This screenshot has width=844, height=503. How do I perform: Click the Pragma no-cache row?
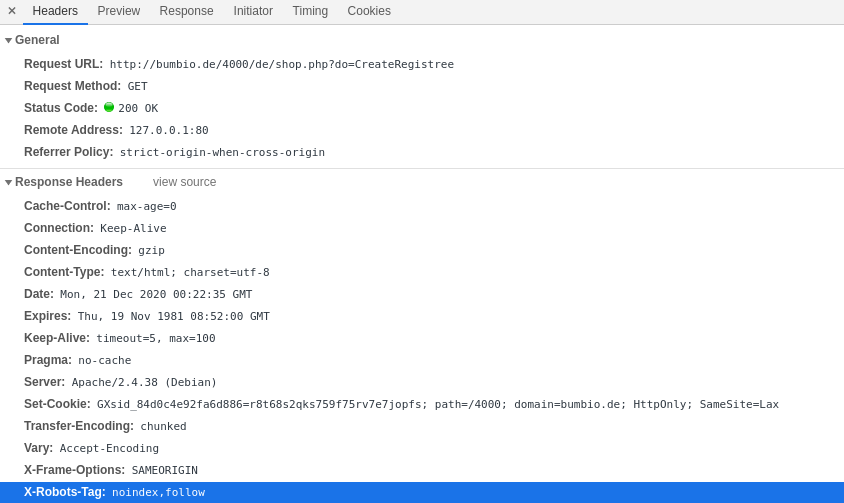(422, 360)
